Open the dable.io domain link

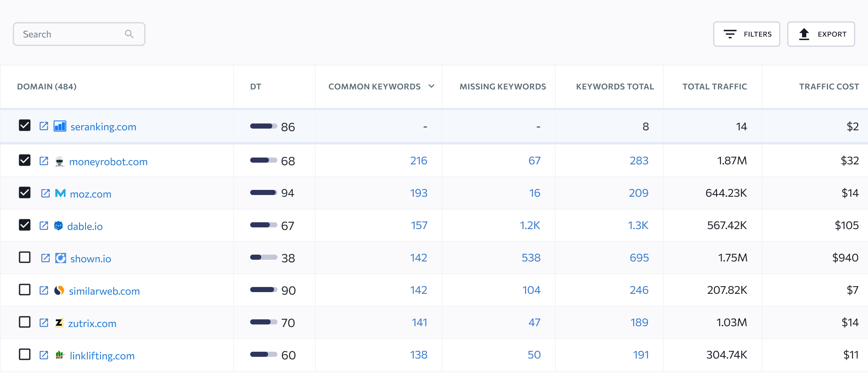pos(85,227)
